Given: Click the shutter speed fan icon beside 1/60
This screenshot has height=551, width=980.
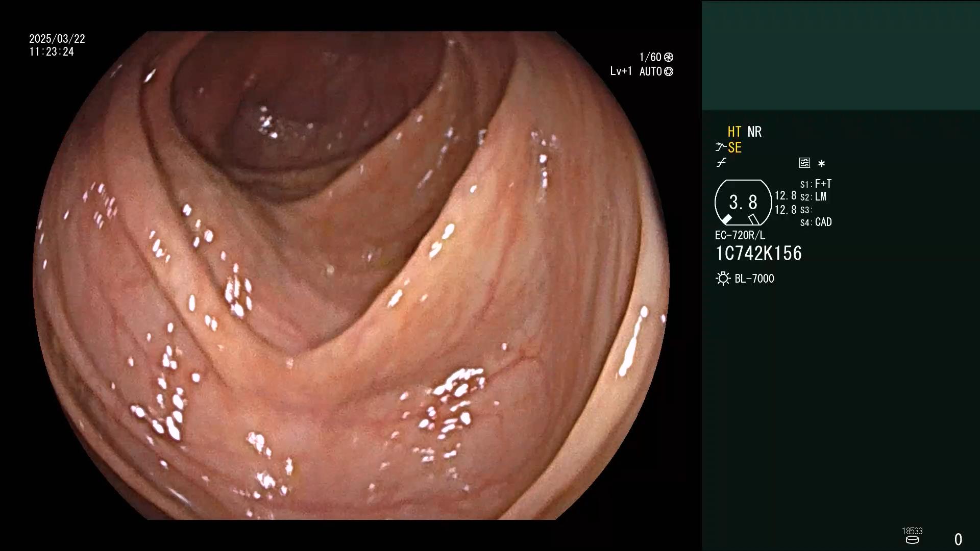Looking at the screenshot, I should (669, 57).
